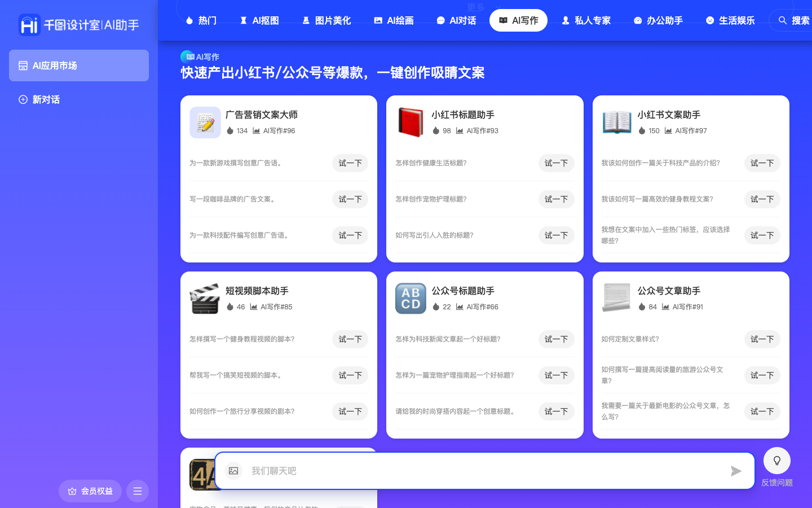This screenshot has width=812, height=508.
Task: Click the send arrow in the chat bar
Action: coord(736,471)
